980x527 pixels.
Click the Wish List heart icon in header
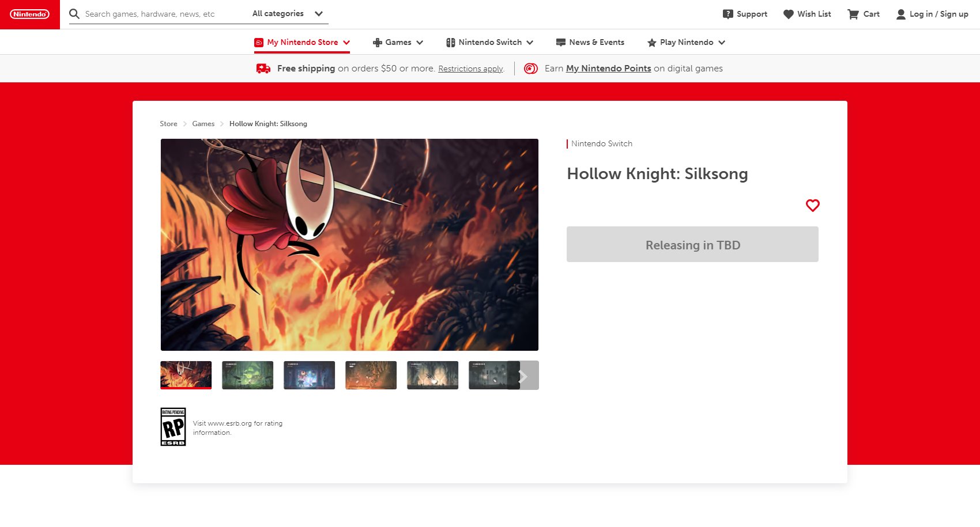789,14
